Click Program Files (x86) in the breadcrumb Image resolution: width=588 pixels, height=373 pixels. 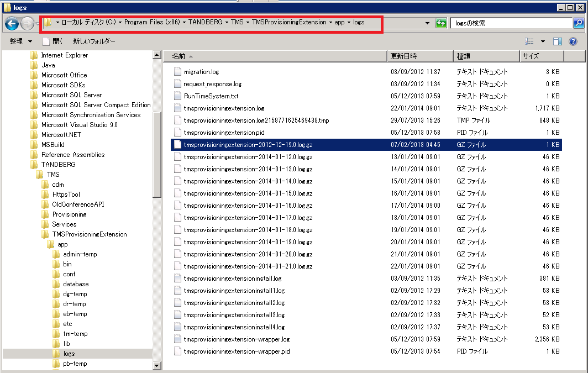coord(152,22)
